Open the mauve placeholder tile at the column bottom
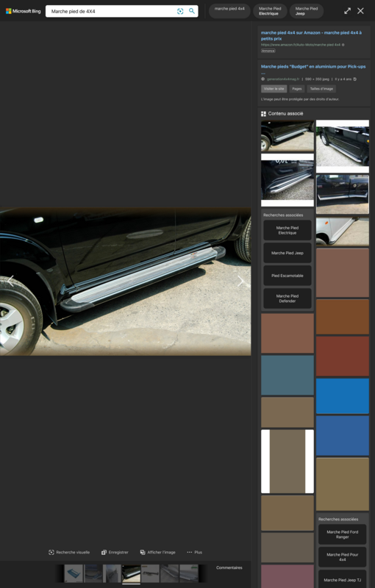The height and width of the screenshot is (588, 375). coord(287,576)
